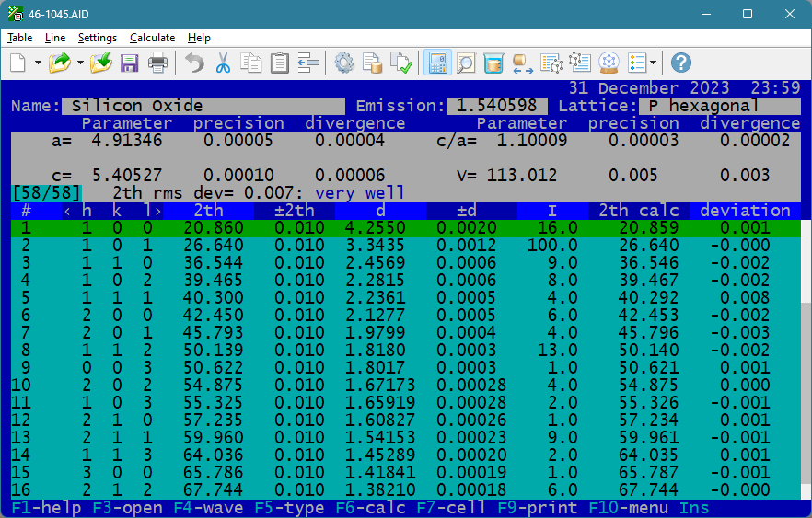Click the copy pages icon
Viewport: 812px width, 518px height.
coord(251,63)
